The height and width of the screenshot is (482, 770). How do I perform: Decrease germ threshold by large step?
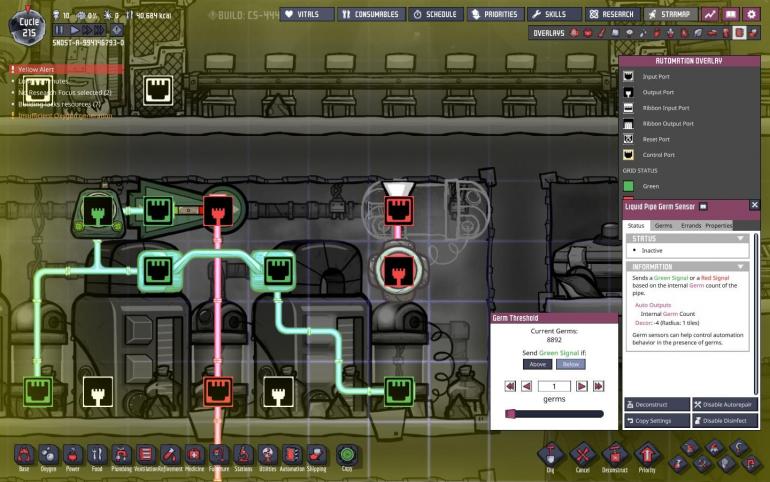click(x=510, y=386)
